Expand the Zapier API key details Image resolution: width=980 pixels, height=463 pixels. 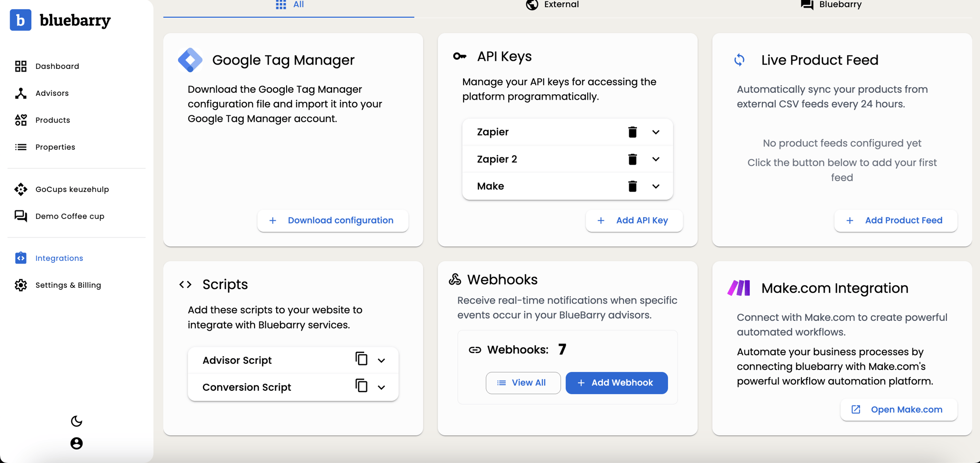656,132
